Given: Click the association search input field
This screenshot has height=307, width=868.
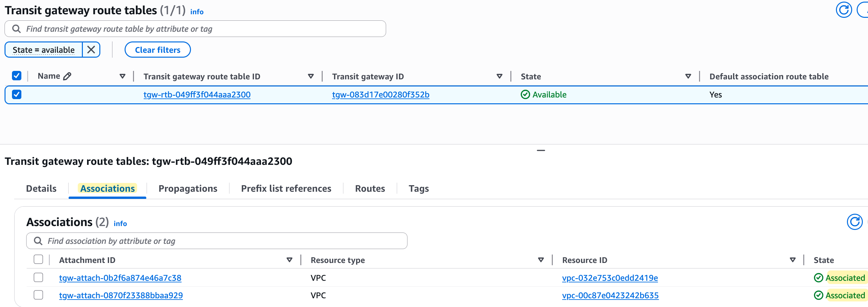Looking at the screenshot, I should (x=216, y=241).
